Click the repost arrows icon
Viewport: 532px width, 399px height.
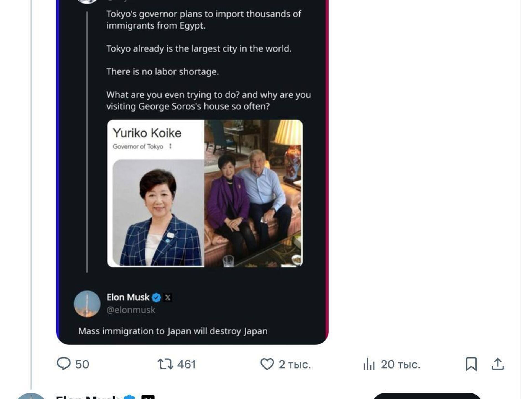pyautogui.click(x=165, y=364)
